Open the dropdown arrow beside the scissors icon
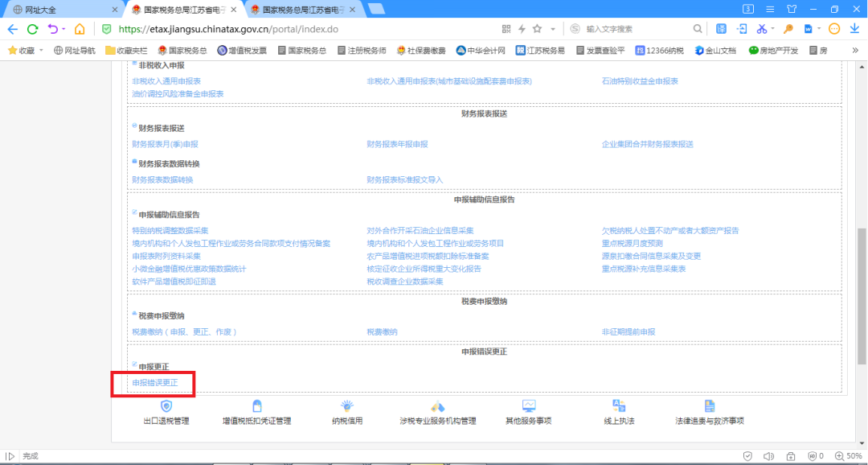The width and height of the screenshot is (868, 465). 773,29
